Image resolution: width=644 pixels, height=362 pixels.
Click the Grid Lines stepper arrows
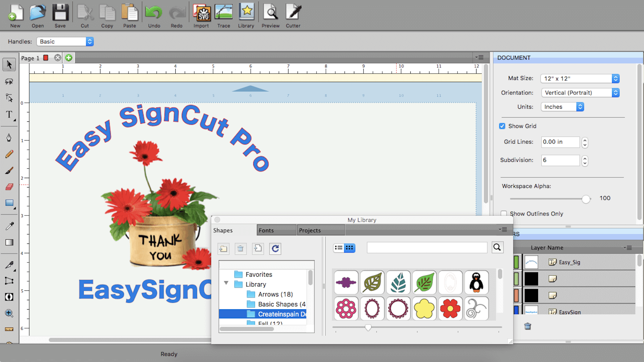pyautogui.click(x=585, y=142)
